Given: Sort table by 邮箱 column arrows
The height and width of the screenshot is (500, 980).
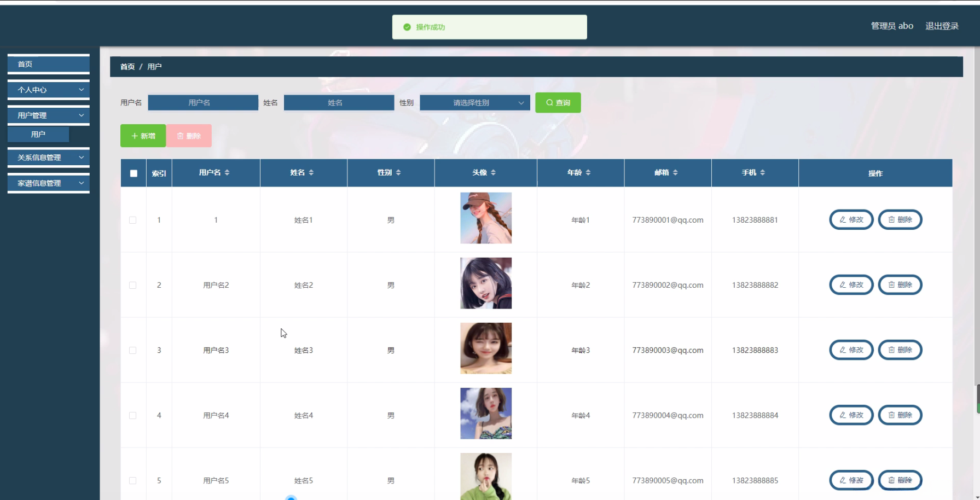Looking at the screenshot, I should pos(675,172).
